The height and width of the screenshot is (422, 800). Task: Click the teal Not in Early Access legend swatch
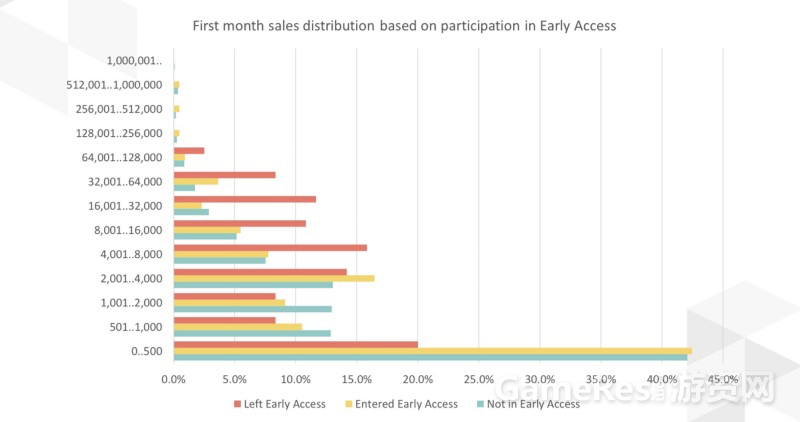coord(481,404)
